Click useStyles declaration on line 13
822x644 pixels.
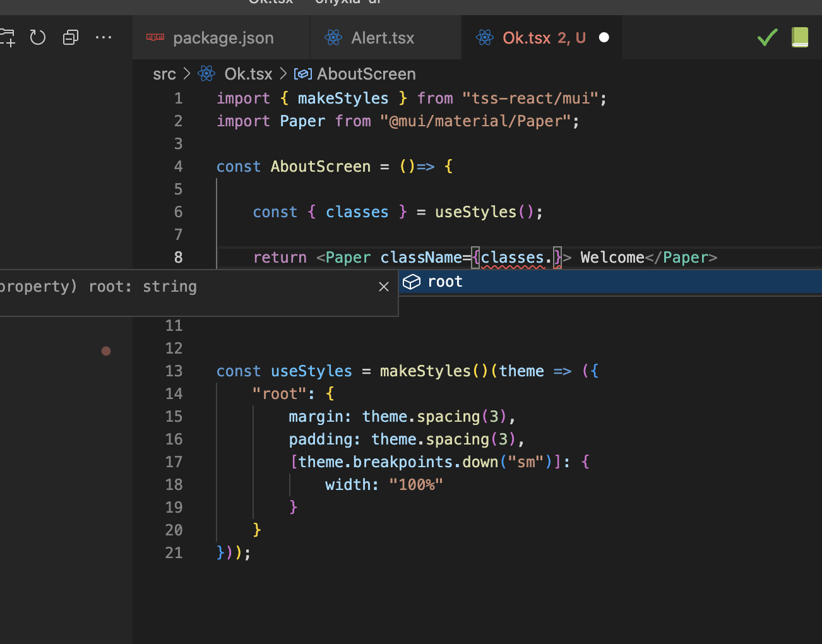click(311, 371)
